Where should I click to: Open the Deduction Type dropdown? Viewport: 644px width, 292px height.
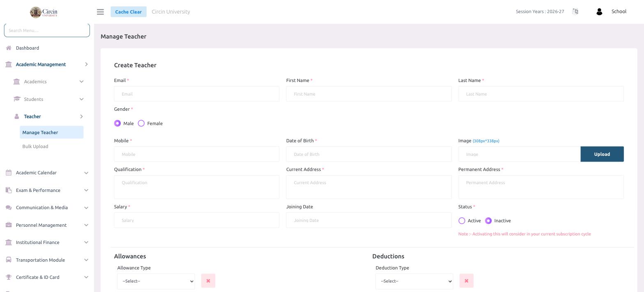tap(414, 281)
